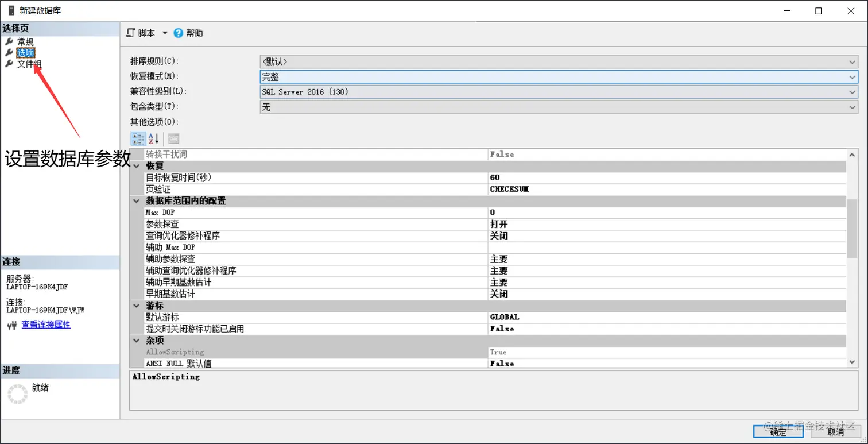Viewport: 868px width, 444px height.
Task: Select the Max DOP value cell
Action: (666, 213)
